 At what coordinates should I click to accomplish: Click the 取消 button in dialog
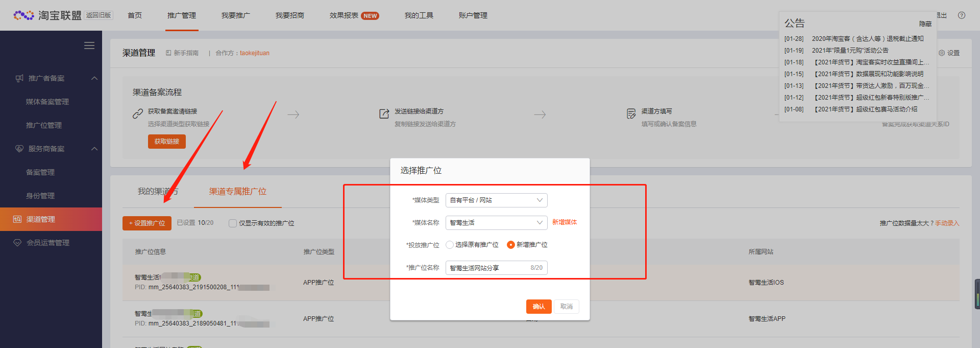(567, 307)
